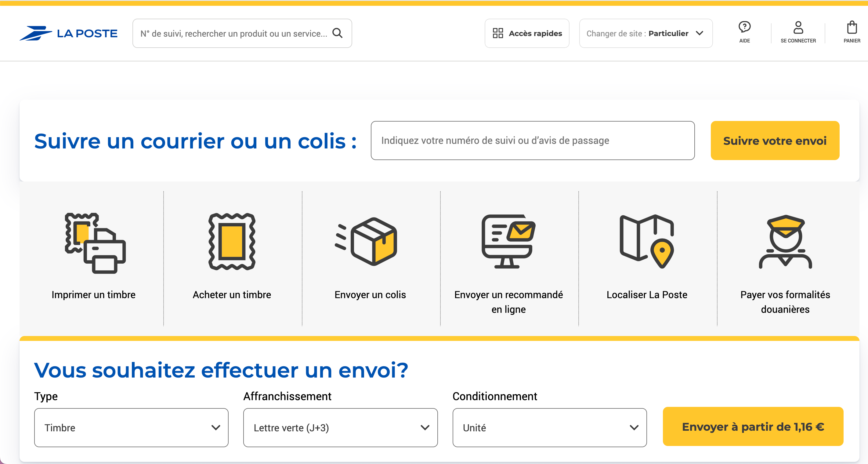Expand the 'Type' selector showing Timbre

[x=131, y=427]
